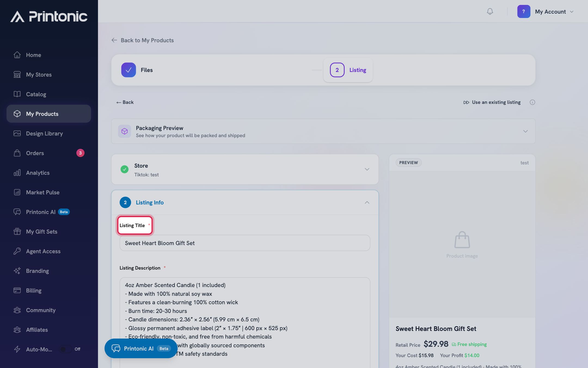
Task: Open Design Library
Action: pos(49,134)
